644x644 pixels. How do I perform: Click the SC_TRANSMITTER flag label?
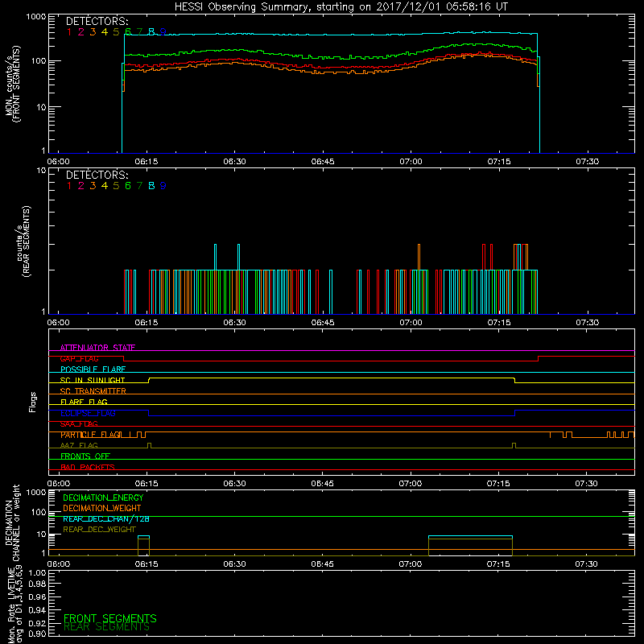[x=93, y=391]
